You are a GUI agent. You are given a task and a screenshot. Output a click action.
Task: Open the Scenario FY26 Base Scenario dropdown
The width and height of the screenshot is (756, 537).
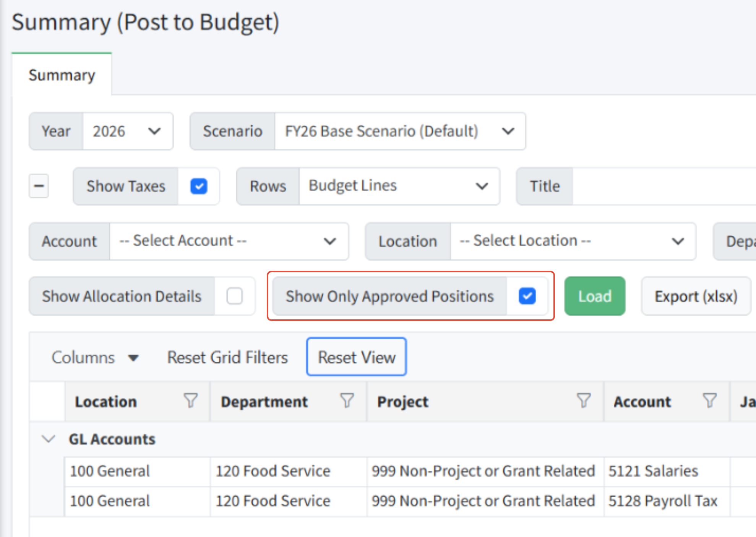pyautogui.click(x=400, y=131)
